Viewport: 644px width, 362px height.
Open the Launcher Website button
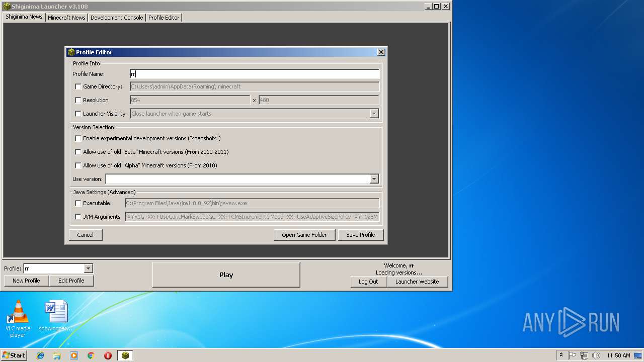pyautogui.click(x=417, y=282)
